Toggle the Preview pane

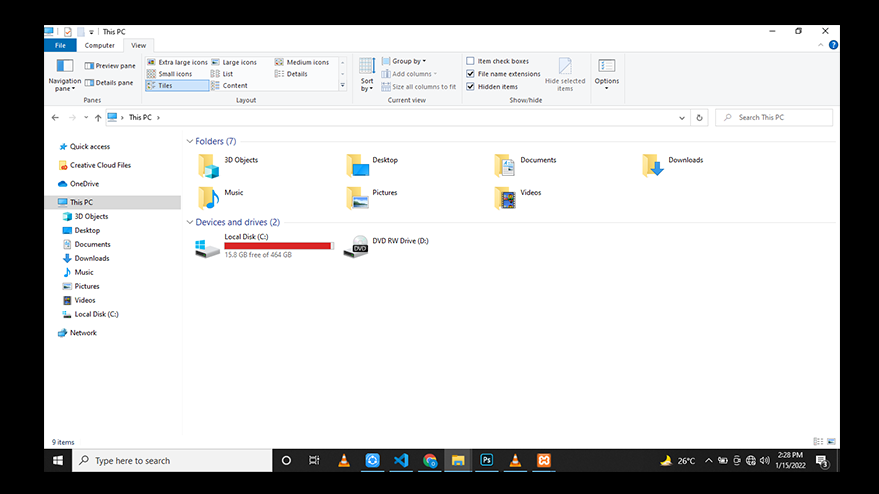(x=110, y=66)
